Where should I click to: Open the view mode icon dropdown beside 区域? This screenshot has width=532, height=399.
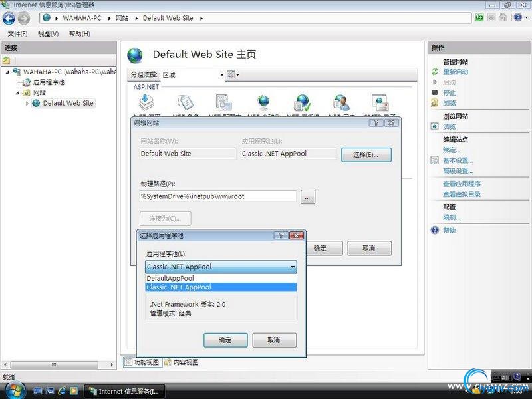(x=233, y=75)
